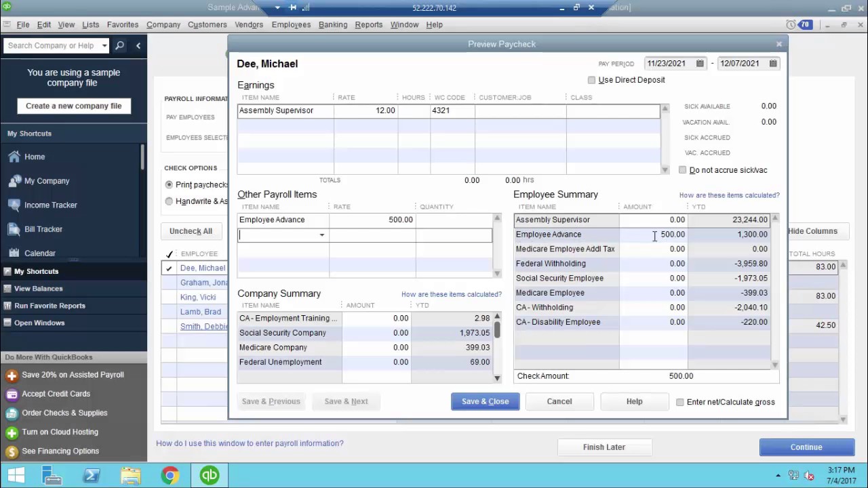Open the Vendors menu
This screenshot has height=488, width=868.
pos(249,24)
